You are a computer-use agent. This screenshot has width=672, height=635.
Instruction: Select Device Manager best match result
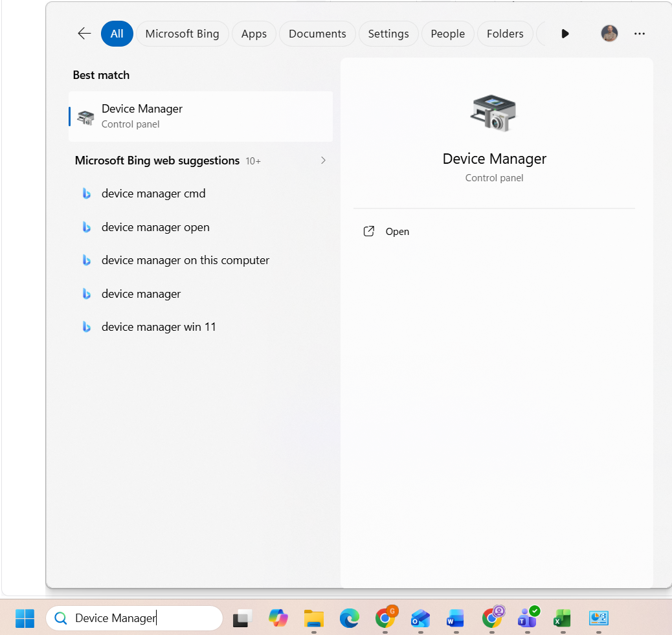pos(201,116)
